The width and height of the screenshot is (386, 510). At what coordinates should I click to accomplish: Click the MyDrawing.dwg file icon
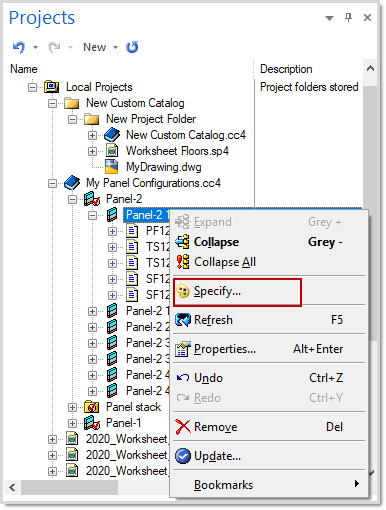(112, 167)
